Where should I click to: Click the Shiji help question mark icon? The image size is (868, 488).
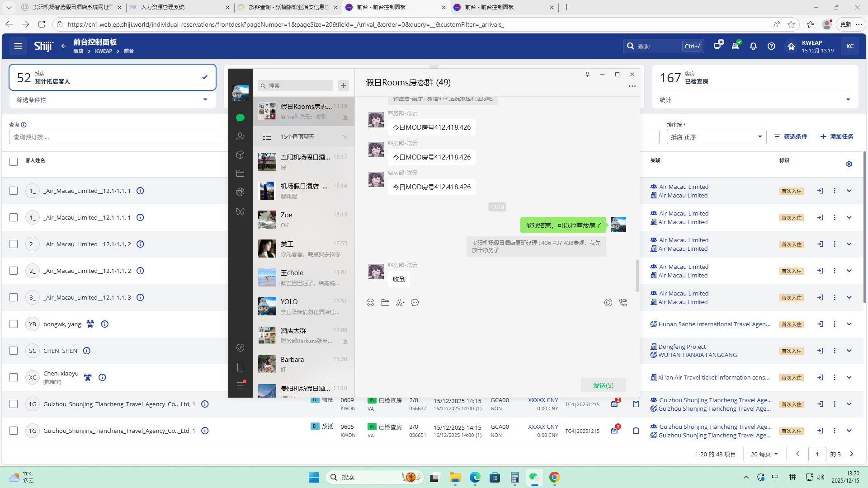pos(771,46)
